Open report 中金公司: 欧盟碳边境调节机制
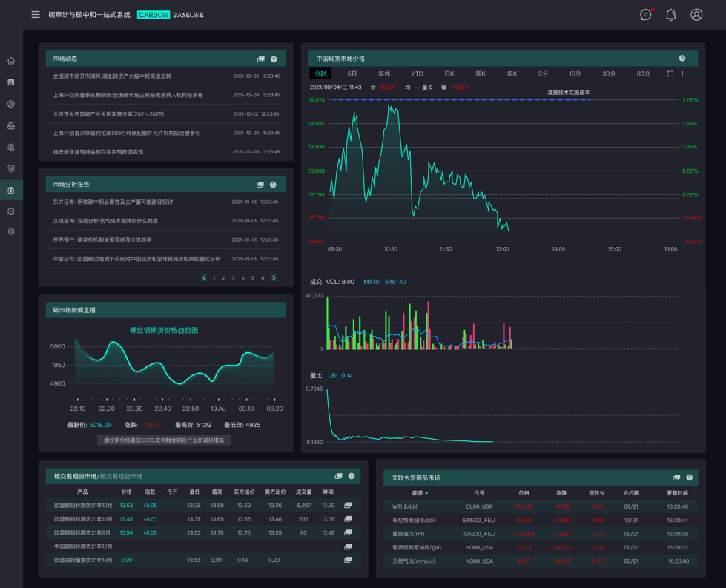This screenshot has height=588, width=726. pyautogui.click(x=136, y=259)
